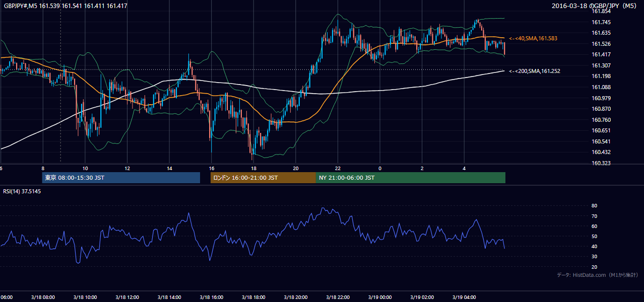
Task: Click the hour 10 tick under the price chart
Action: 85,169
